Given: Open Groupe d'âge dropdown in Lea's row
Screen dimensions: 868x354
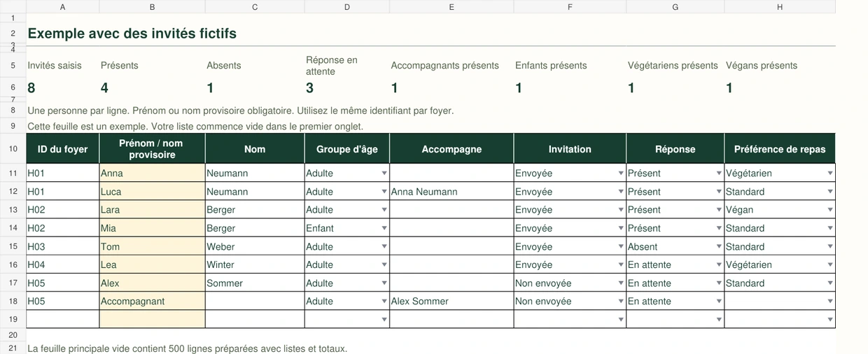Looking at the screenshot, I should (384, 264).
